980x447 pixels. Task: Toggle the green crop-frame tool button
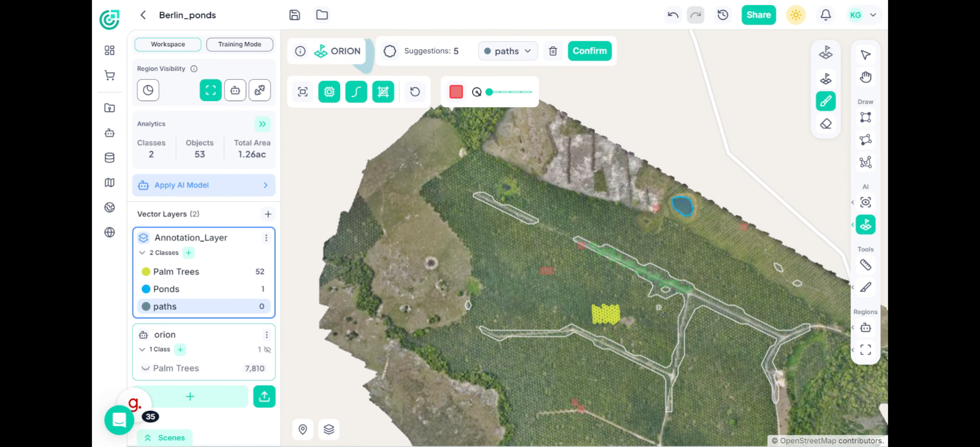(x=383, y=92)
